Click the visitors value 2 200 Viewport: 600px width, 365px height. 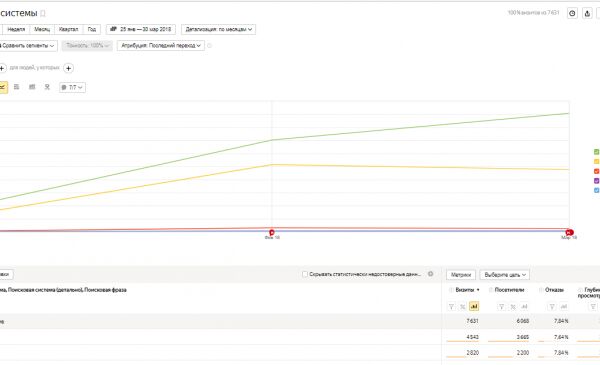pyautogui.click(x=523, y=353)
